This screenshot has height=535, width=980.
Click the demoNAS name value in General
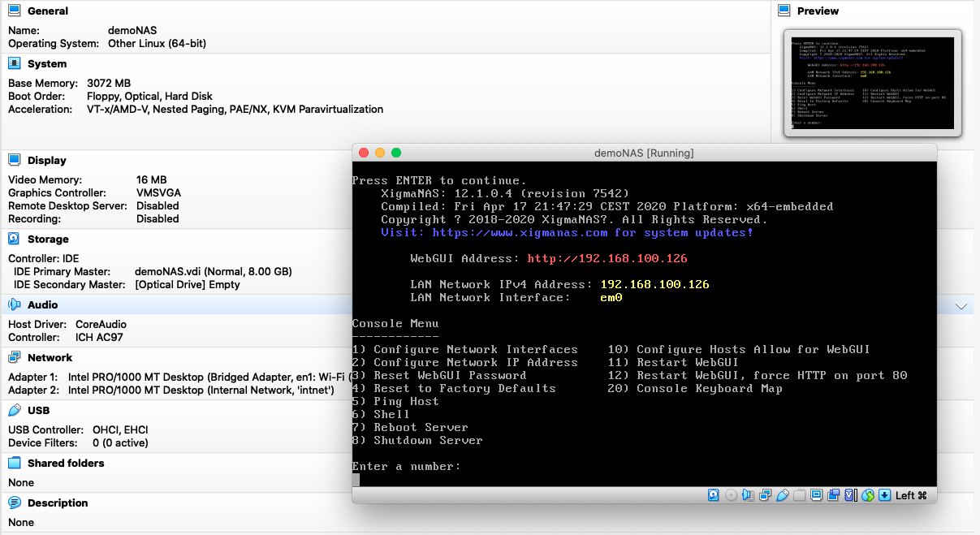(x=132, y=30)
